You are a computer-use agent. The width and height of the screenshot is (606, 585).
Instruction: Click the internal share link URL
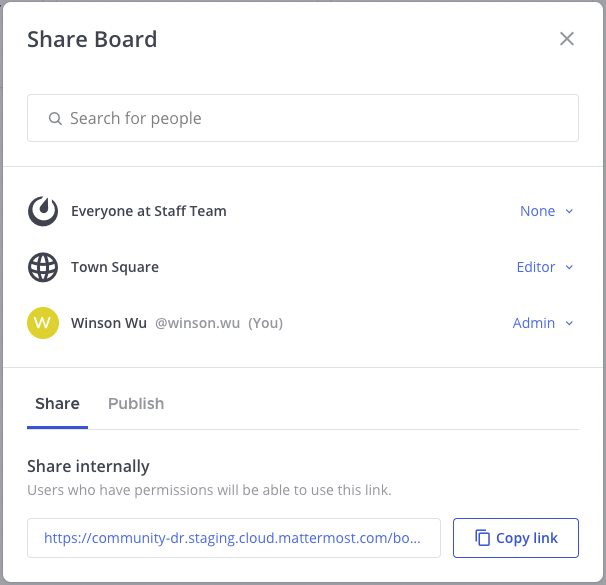pyautogui.click(x=233, y=538)
